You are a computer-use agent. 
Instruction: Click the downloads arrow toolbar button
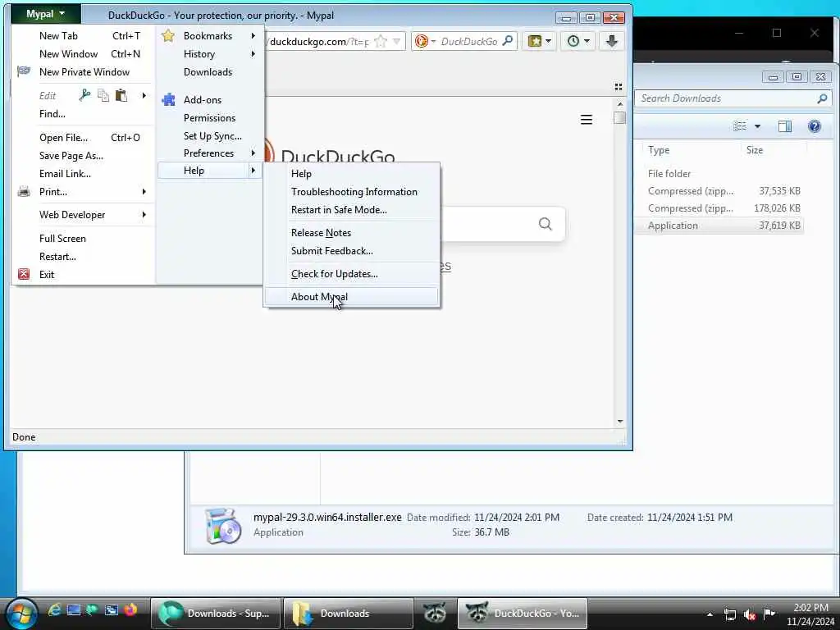click(x=612, y=41)
